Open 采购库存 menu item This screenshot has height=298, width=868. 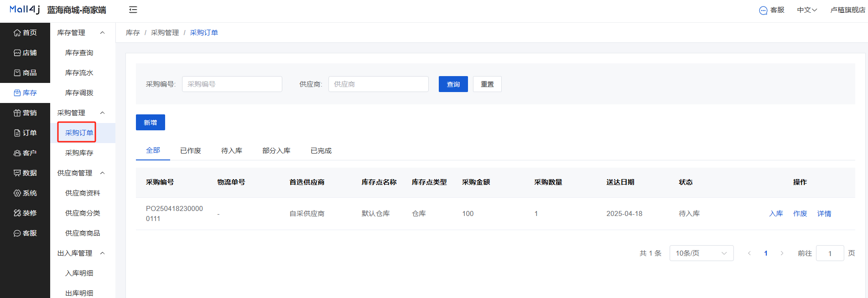[79, 153]
